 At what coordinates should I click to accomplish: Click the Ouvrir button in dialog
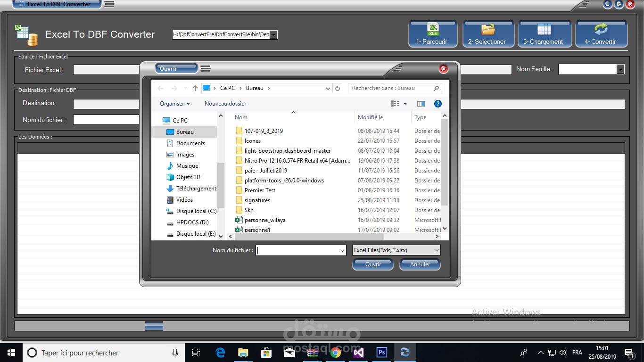(373, 264)
